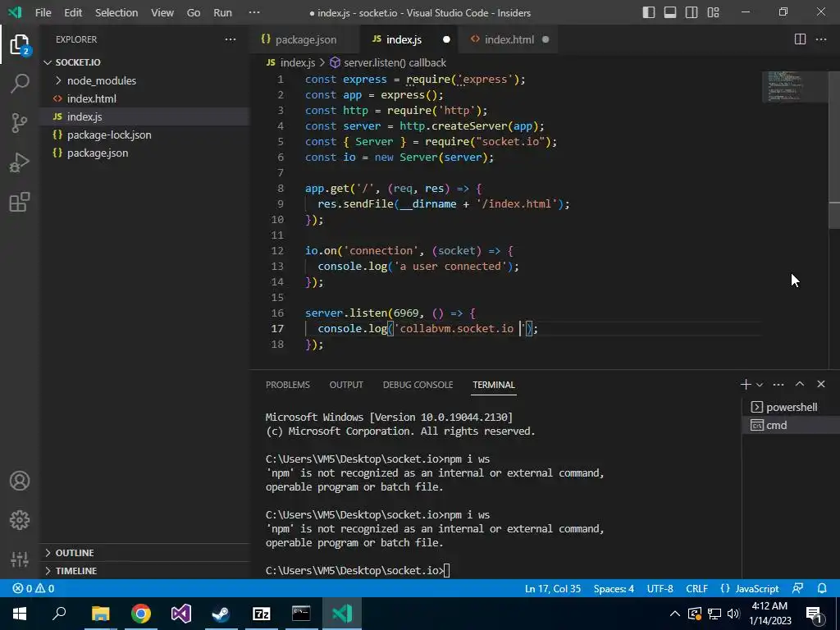840x630 pixels.
Task: Maximize the terminal panel size
Action: click(x=799, y=384)
